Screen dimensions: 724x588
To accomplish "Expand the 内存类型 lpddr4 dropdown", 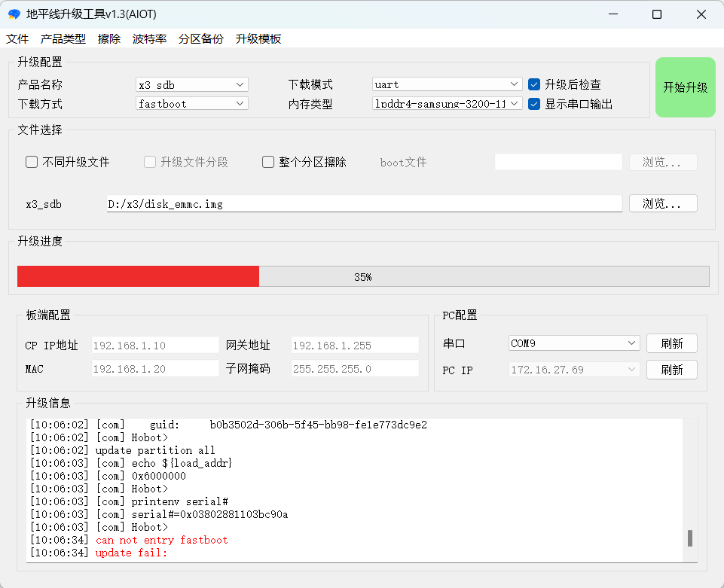I will pos(447,103).
